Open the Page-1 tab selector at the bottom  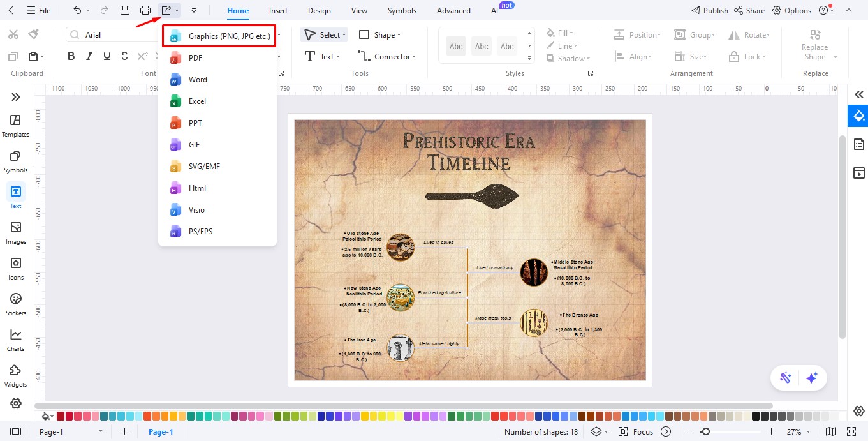70,431
